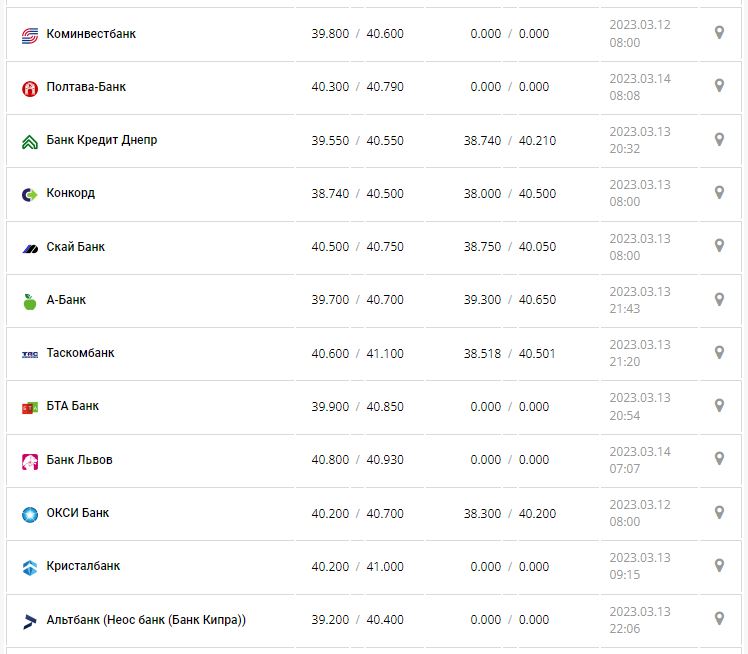Click the Банк Львов name link
The image size is (748, 654).
(80, 460)
